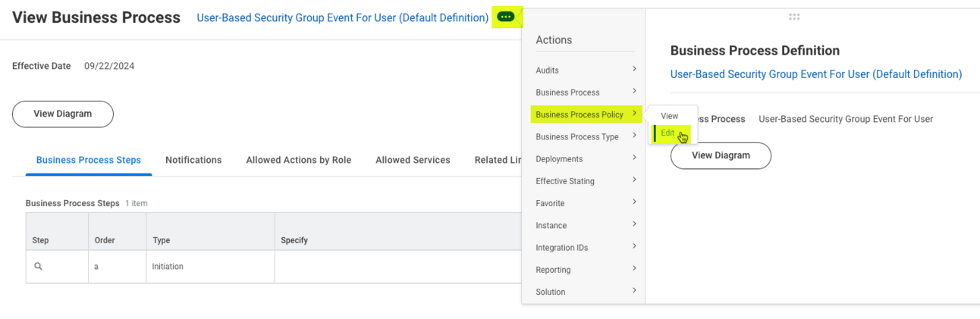Click View Diagram button in popup panel
The image size is (980, 319).
(721, 155)
